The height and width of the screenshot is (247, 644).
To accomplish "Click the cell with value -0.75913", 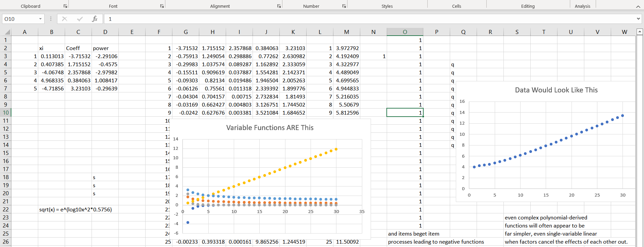I will tap(185, 56).
